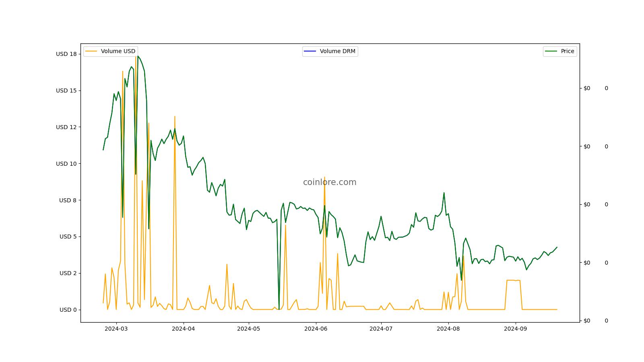Click the Volume DRM legend label
This screenshot has height=362, width=644.
pyautogui.click(x=337, y=51)
